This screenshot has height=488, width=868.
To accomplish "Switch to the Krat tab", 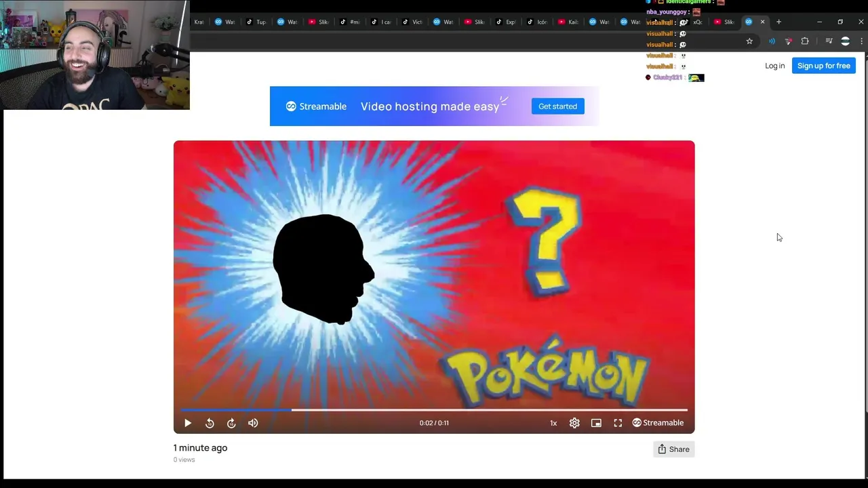I will (x=199, y=22).
